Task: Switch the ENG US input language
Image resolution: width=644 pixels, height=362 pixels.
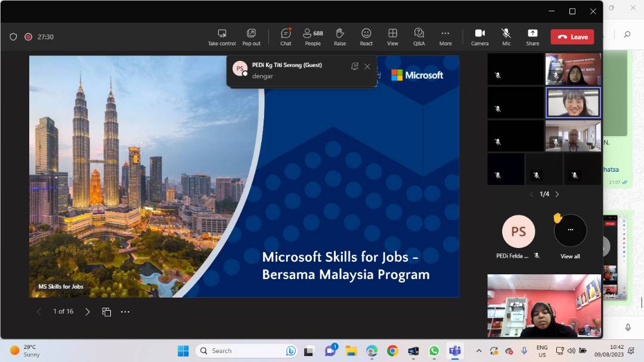Action: pos(542,351)
